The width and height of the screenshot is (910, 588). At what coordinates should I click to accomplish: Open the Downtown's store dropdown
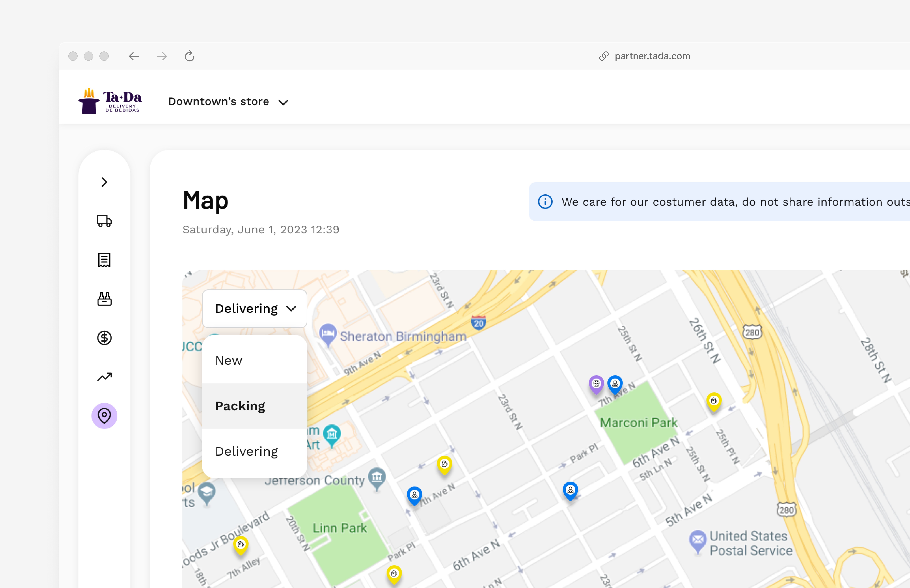(x=228, y=102)
